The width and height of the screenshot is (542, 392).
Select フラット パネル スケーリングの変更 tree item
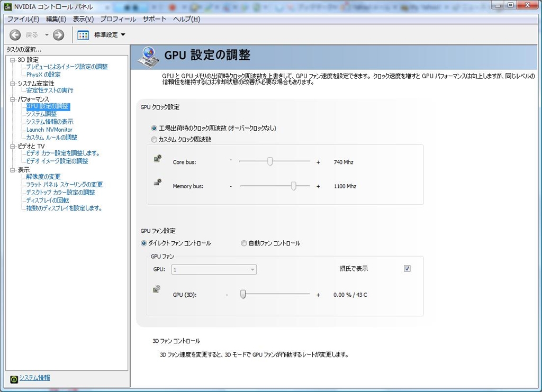pos(65,185)
